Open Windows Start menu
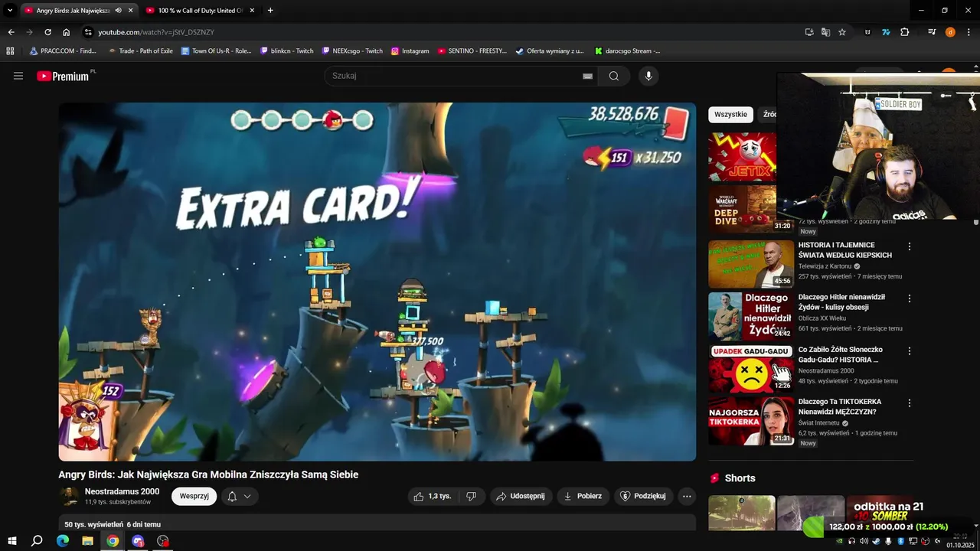The image size is (980, 551). click(x=12, y=541)
